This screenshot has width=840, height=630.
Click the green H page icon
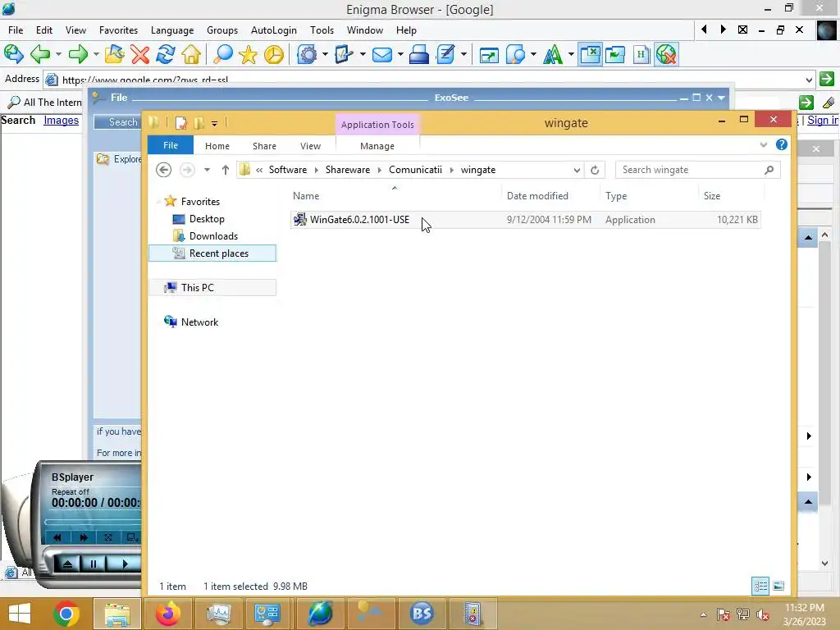641,54
